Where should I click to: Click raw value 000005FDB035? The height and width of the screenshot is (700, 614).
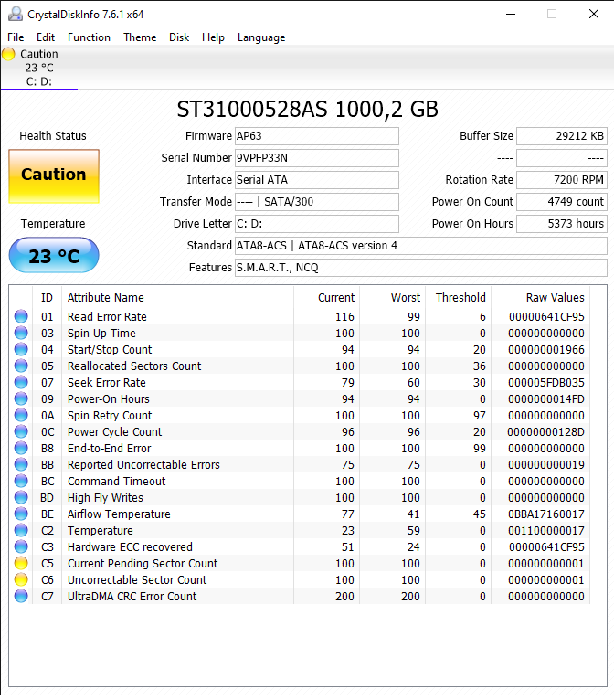click(x=546, y=383)
